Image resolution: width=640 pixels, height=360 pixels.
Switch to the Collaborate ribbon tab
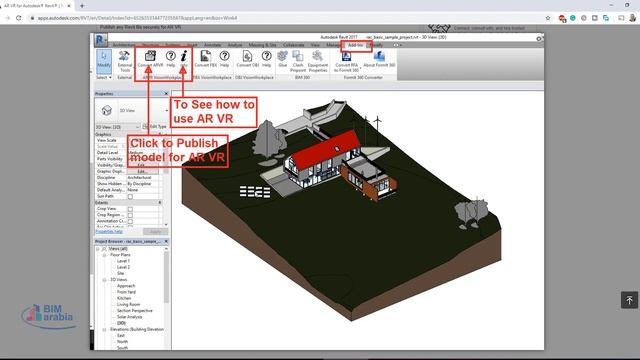coord(293,45)
